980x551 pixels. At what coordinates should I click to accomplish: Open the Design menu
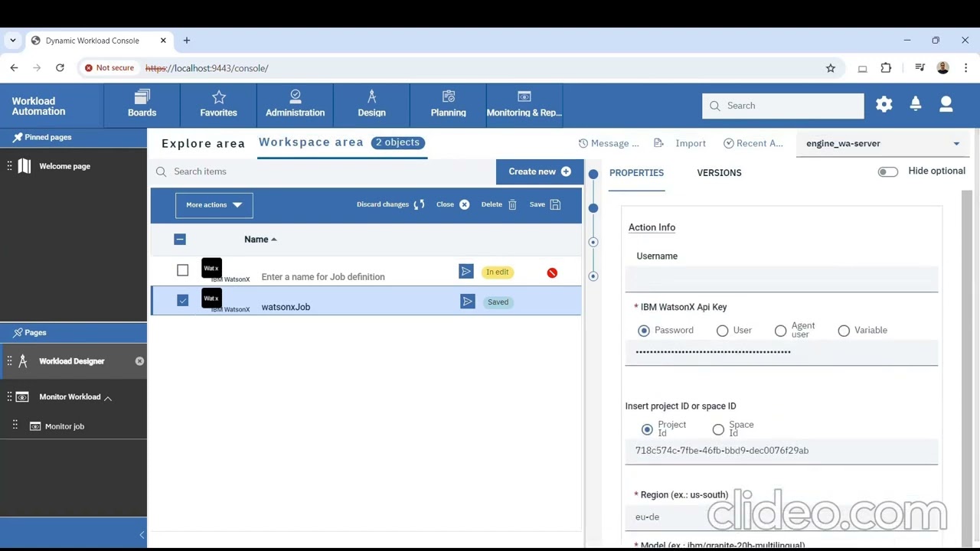point(371,105)
